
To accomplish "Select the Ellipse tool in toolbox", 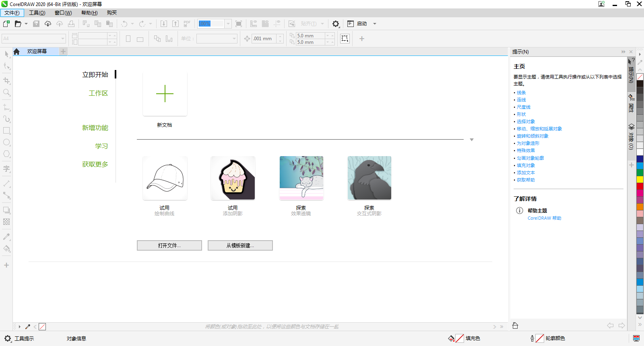I will 6,142.
